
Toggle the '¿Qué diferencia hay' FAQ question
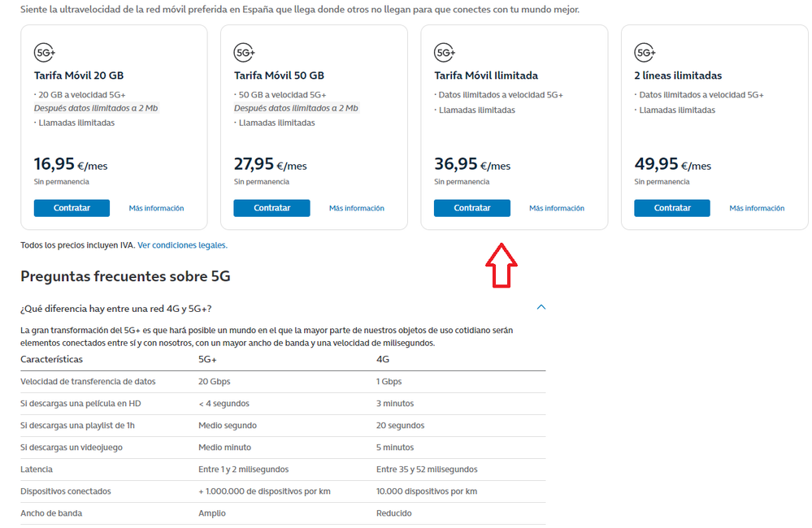[x=116, y=309]
